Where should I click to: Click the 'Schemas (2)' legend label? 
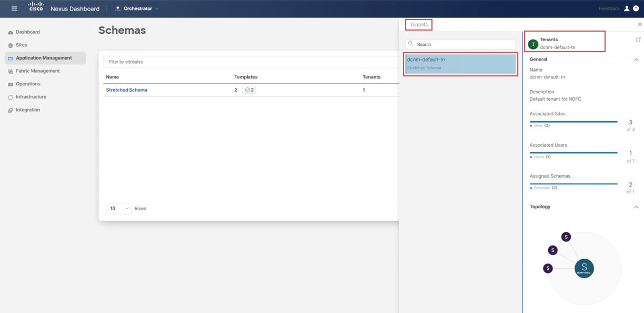[x=544, y=188]
